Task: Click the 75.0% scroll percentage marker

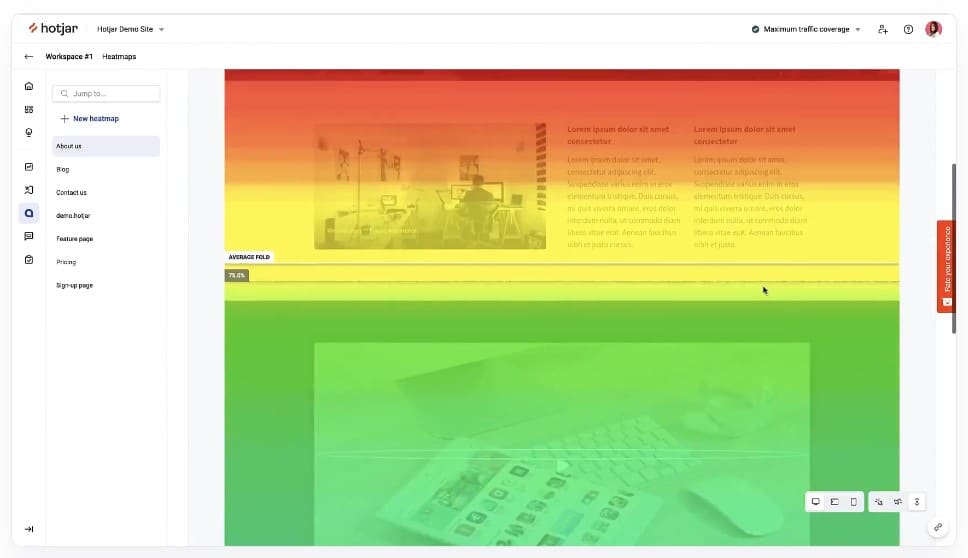Action: click(x=236, y=275)
